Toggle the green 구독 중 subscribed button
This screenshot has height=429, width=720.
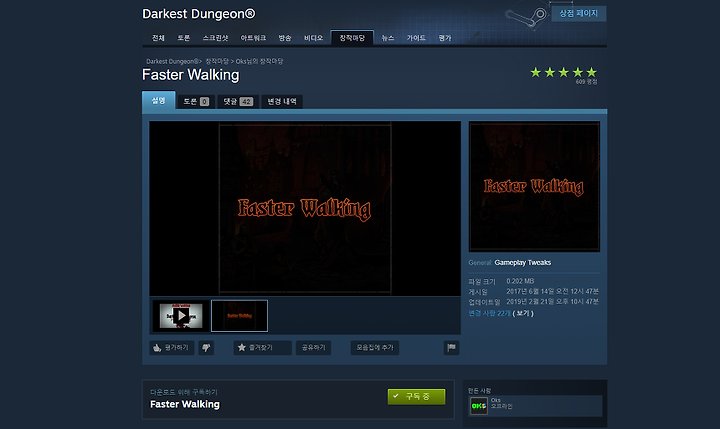[416, 396]
